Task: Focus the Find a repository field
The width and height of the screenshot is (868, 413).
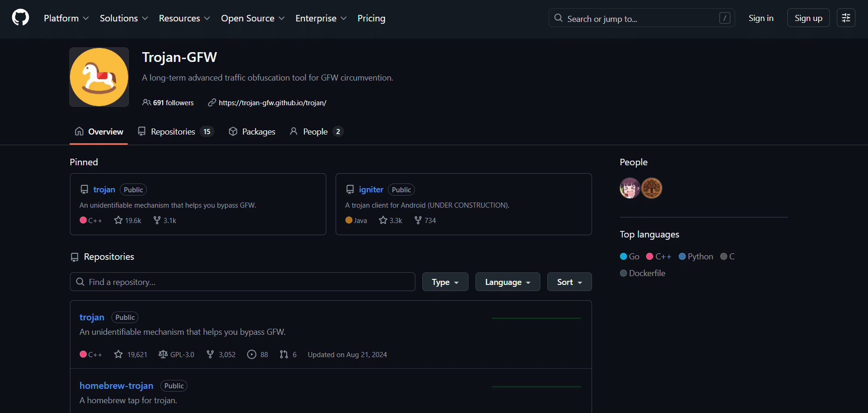Action: (x=242, y=282)
